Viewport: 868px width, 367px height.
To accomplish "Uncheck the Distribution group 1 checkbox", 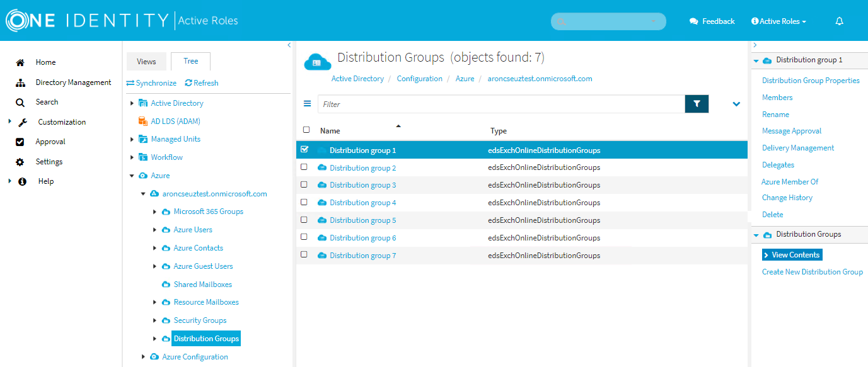I will coord(304,149).
